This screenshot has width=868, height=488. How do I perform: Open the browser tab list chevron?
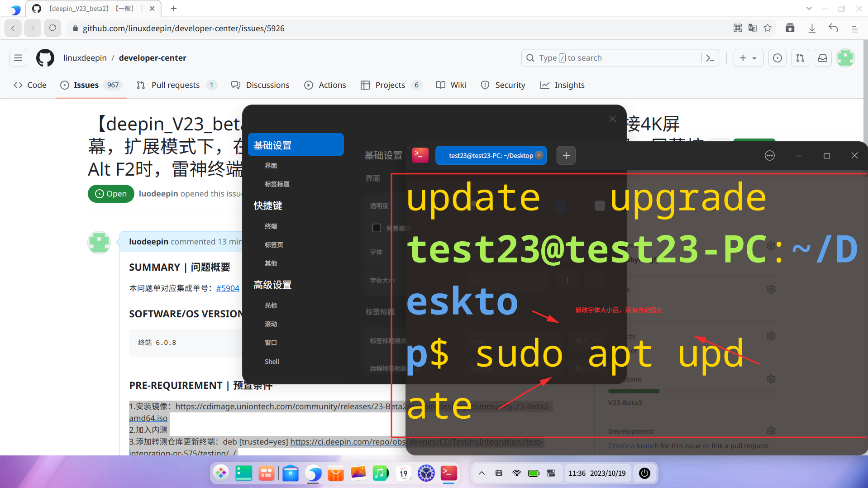[808, 8]
